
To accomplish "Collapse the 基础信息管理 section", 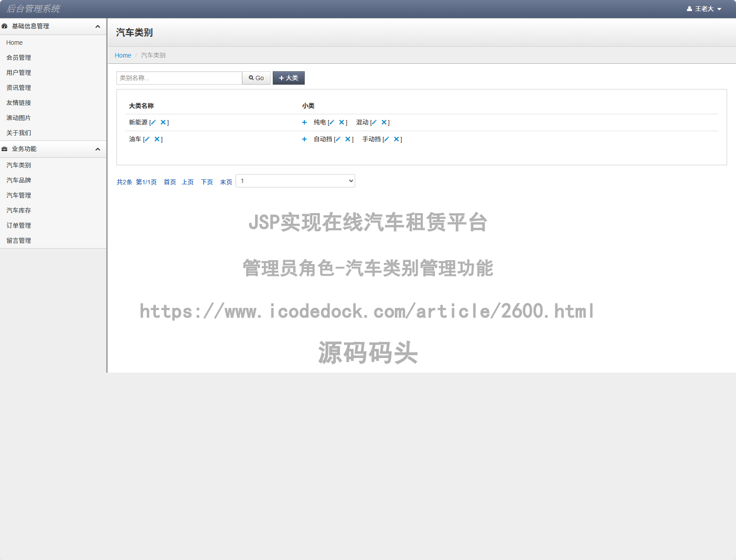I will [97, 26].
